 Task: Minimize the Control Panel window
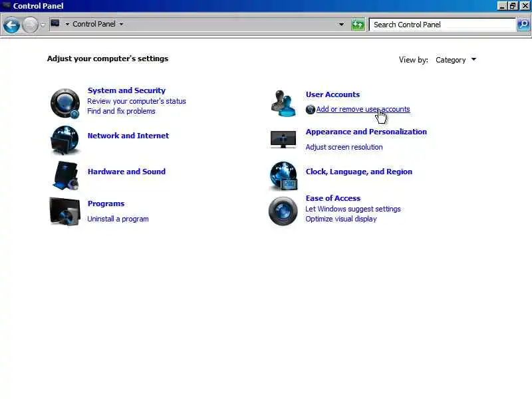pyautogui.click(x=502, y=6)
